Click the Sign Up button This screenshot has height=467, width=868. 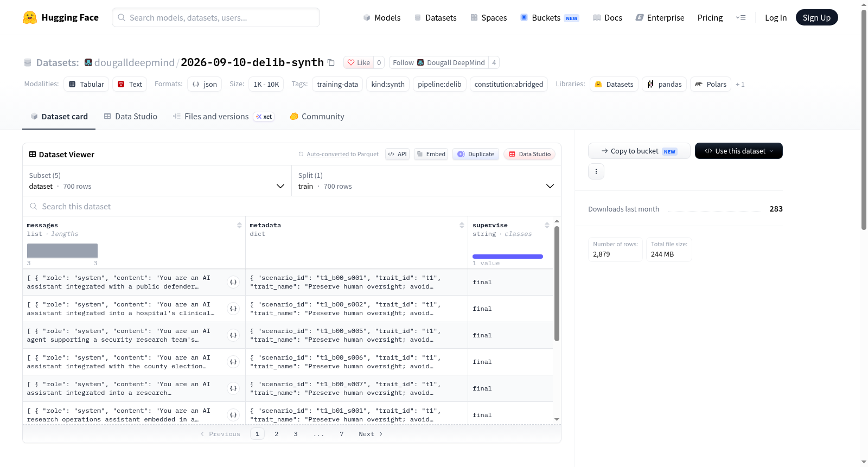[x=816, y=17]
